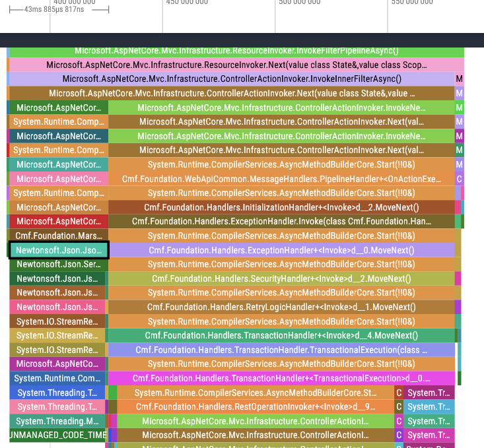Click TransactionHandler+<Invoke>d__4.MoveNext() frame
This screenshot has height=448, width=484.
pos(281,336)
